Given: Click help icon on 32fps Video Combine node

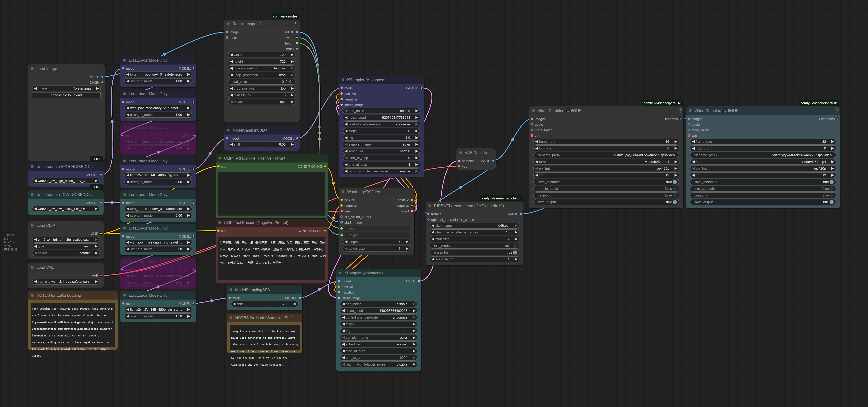Looking at the screenshot, I should click(836, 111).
